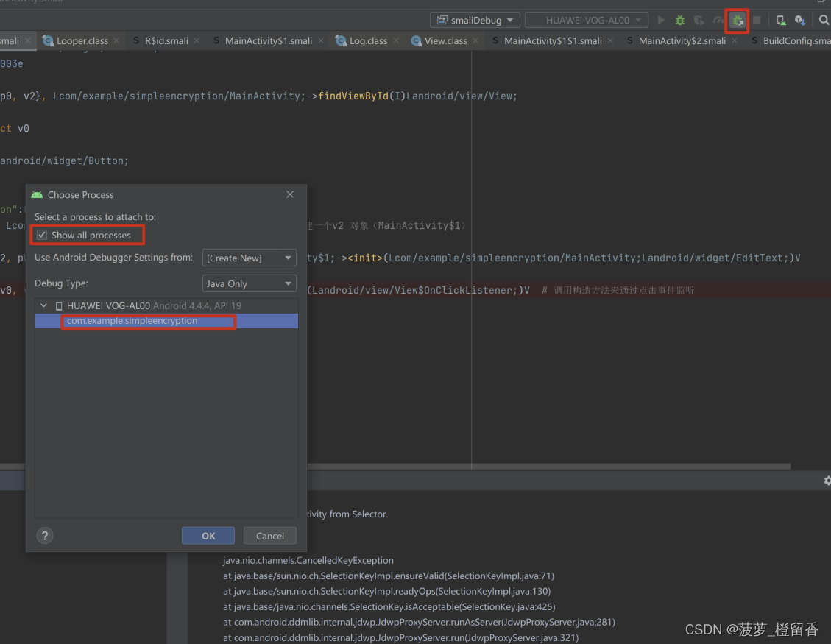Click the findViewById method call in code
The image size is (831, 644).
[x=353, y=96]
